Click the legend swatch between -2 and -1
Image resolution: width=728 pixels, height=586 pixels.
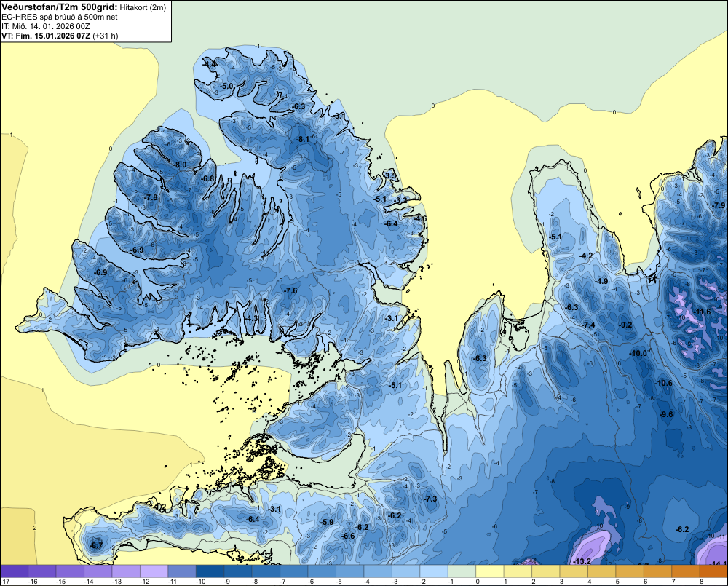click(x=434, y=571)
